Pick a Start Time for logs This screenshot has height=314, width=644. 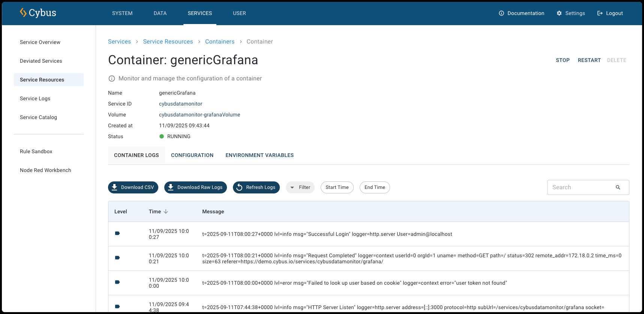(337, 187)
